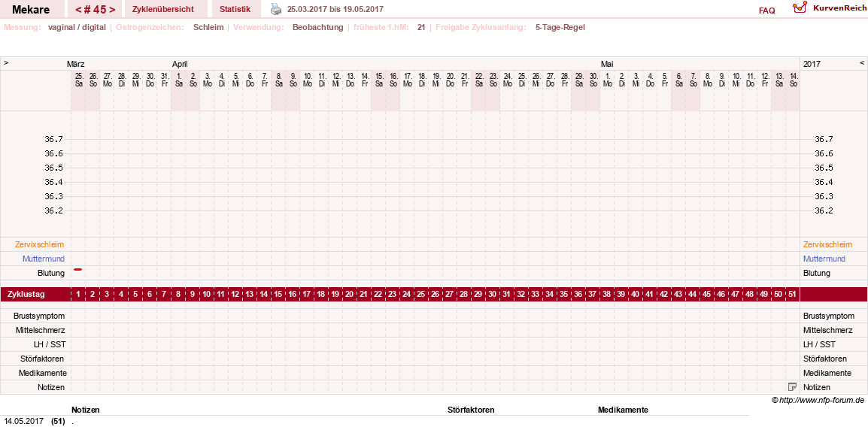The image size is (868, 439).
Task: Open the FAQ link
Action: [766, 11]
